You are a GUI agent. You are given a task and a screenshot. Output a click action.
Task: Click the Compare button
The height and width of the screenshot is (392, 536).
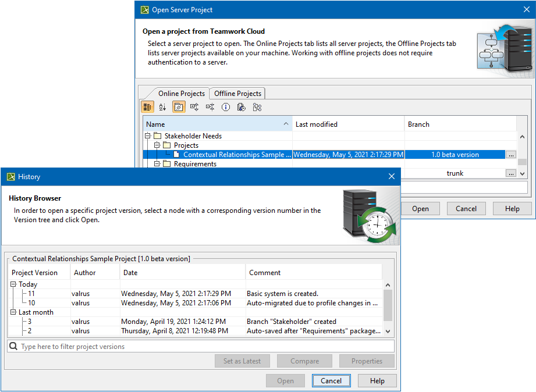click(304, 361)
